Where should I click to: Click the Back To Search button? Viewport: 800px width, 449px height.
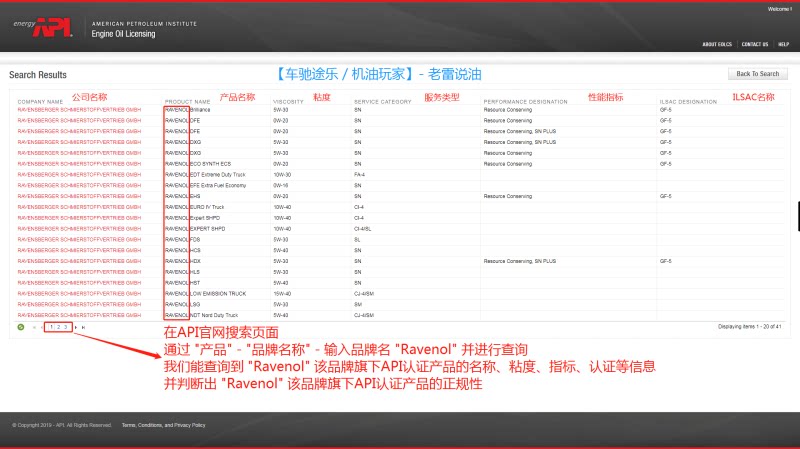pyautogui.click(x=758, y=74)
